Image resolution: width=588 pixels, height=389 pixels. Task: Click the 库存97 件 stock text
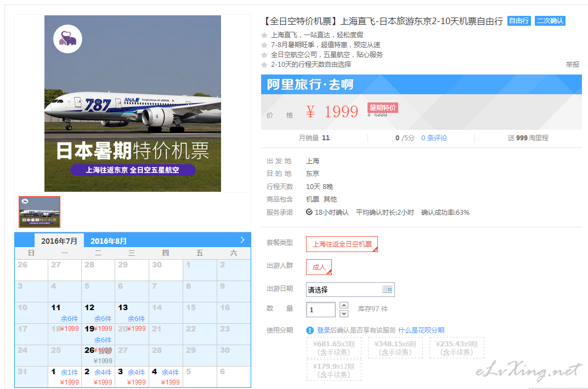pos(373,309)
